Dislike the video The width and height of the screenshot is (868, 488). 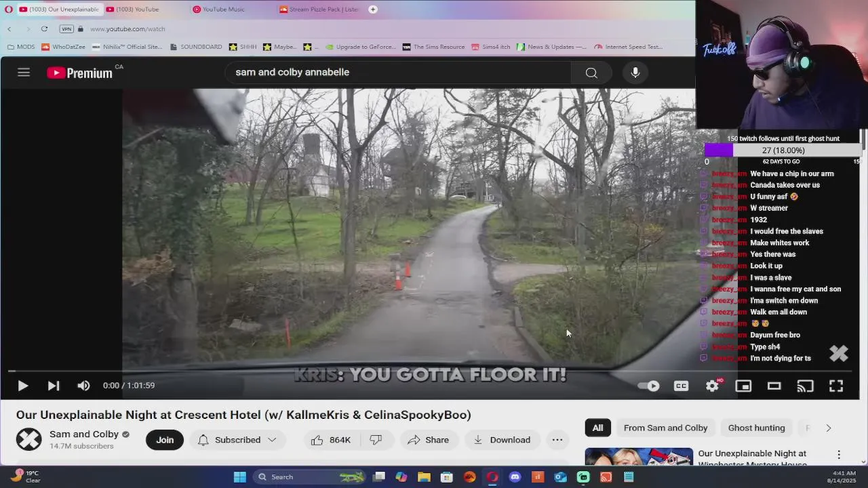pos(376,440)
